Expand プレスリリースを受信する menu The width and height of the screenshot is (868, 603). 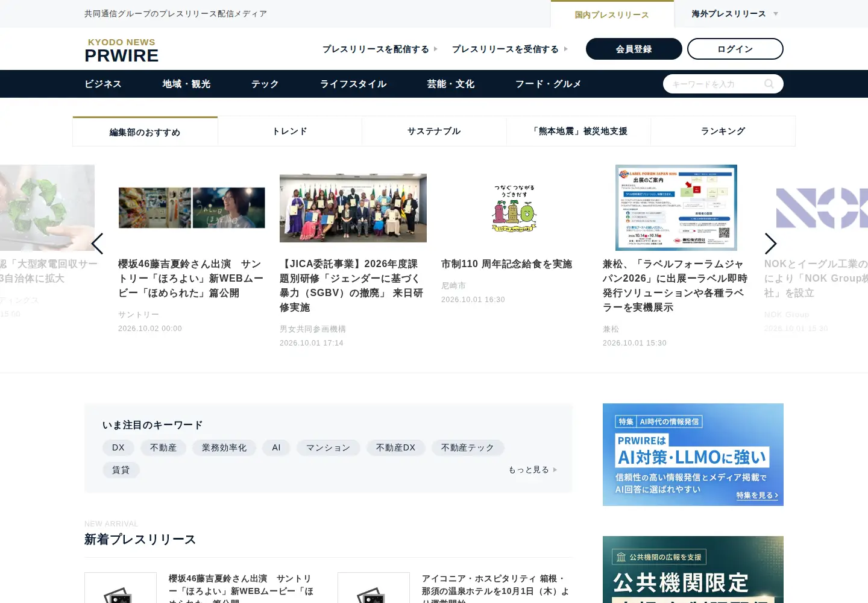click(x=510, y=49)
